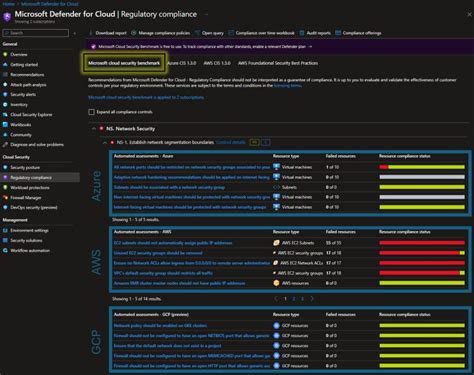Go to page 2 of AWS results
474x375 pixels.
pos(294,299)
